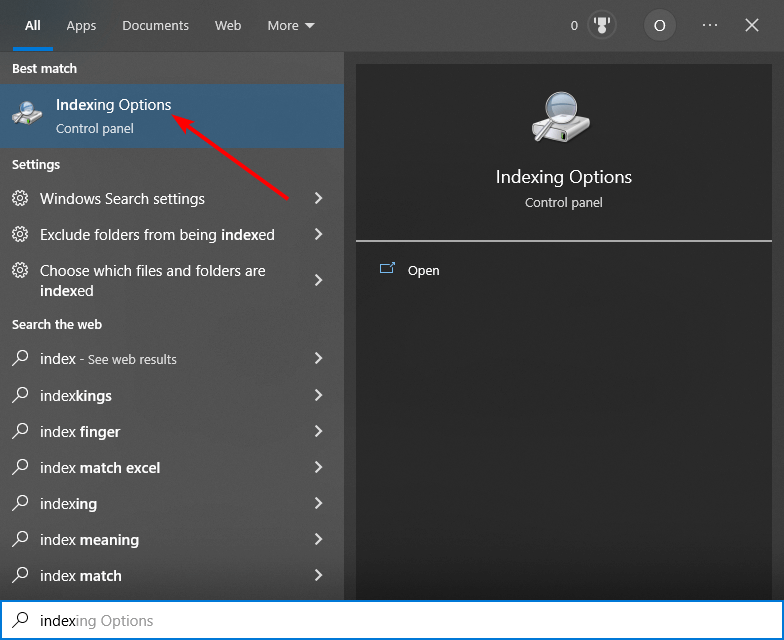Click the Open action icon
This screenshot has height=640, width=784.
(387, 268)
